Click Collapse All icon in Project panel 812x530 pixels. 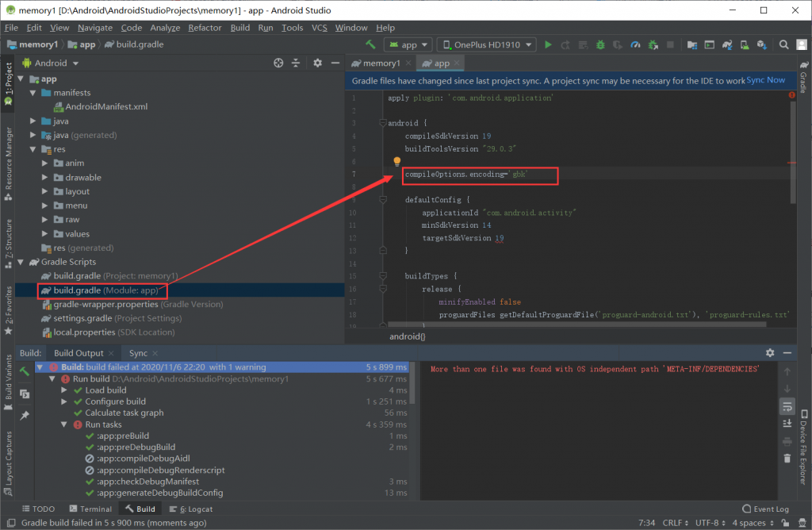(296, 63)
